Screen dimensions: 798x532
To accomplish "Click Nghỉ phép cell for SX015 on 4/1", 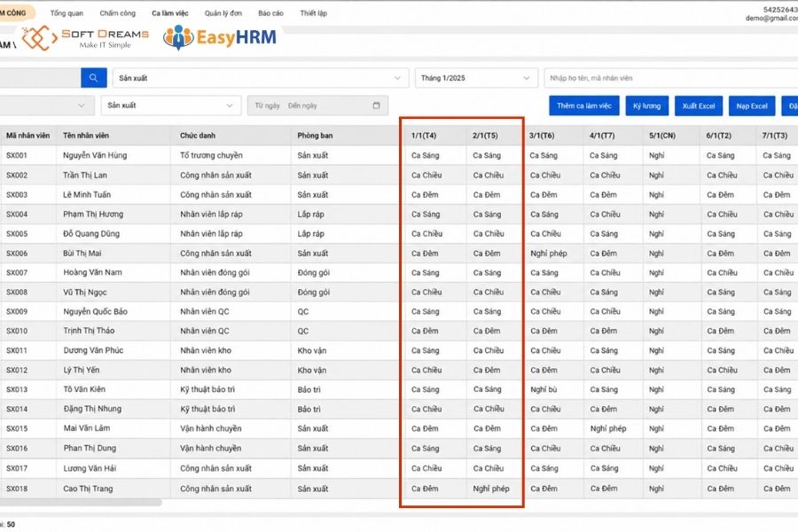I will click(x=608, y=428).
